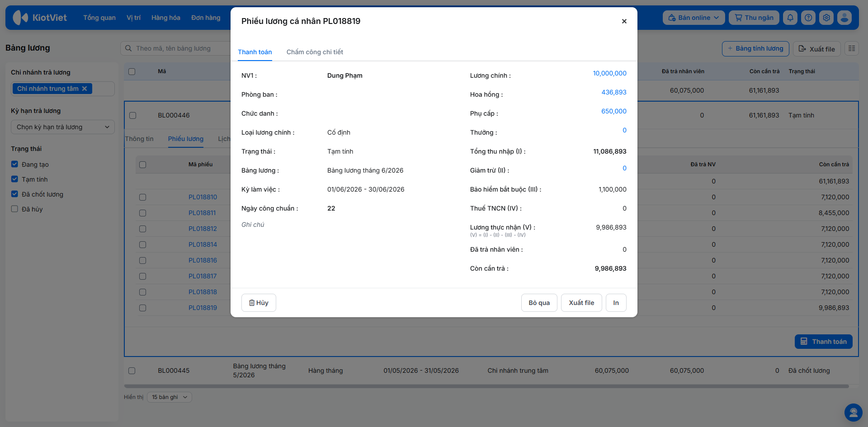
Task: Click the column layout icon beside Xuất file
Action: (x=852, y=48)
